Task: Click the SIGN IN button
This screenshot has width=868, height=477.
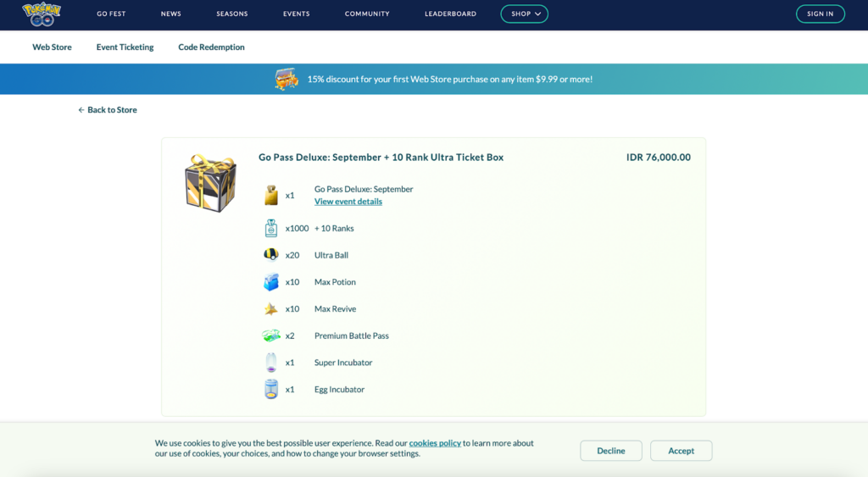Action: click(821, 14)
